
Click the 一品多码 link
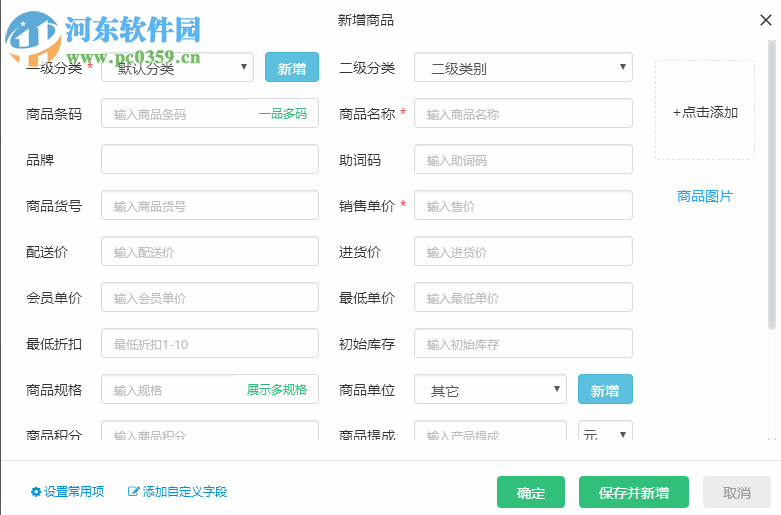pyautogui.click(x=283, y=114)
